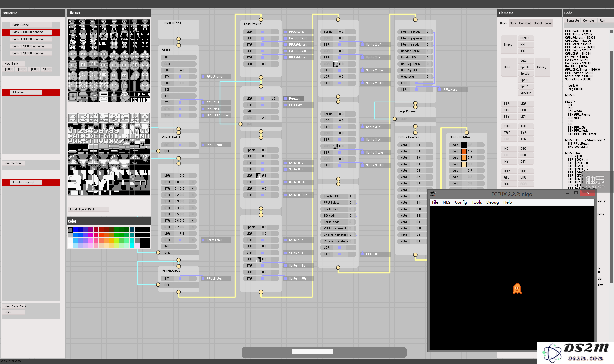Click the Generate button in Code panel
The width and height of the screenshot is (614, 364).
573,21
